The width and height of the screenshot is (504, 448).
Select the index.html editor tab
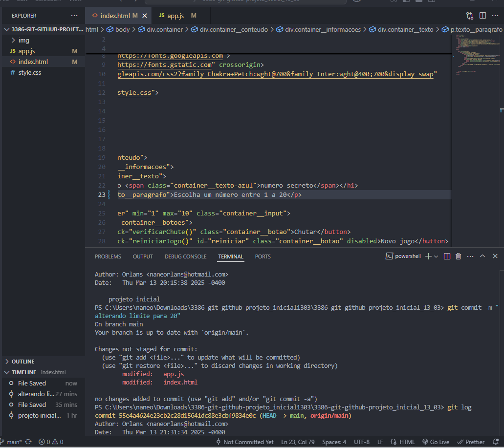pyautogui.click(x=115, y=16)
